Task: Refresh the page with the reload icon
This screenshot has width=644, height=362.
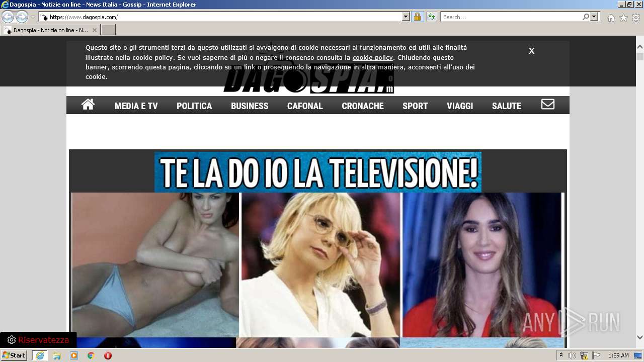Action: [x=431, y=17]
